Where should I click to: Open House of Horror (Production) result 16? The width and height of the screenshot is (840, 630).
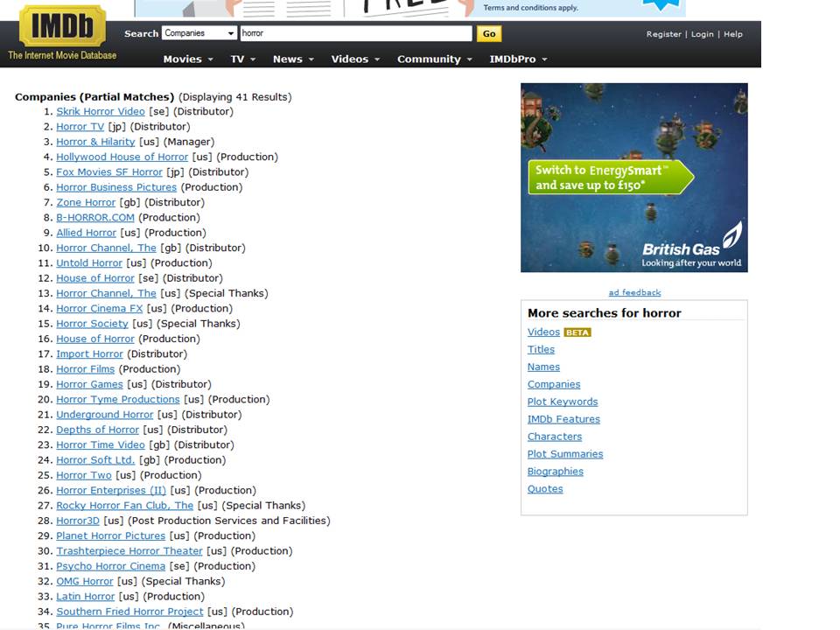tap(95, 339)
